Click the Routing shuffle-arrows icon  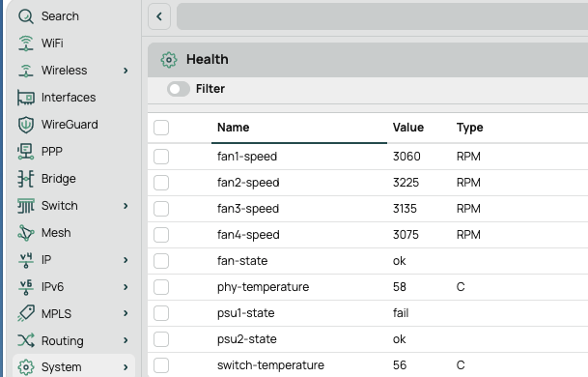pos(26,340)
